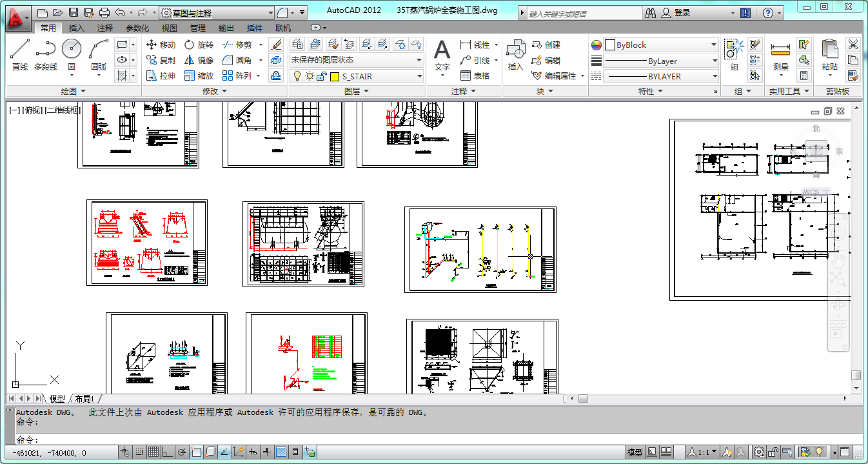This screenshot has width=868, height=464.
Task: Toggle ortho mode in status bar
Action: click(168, 452)
